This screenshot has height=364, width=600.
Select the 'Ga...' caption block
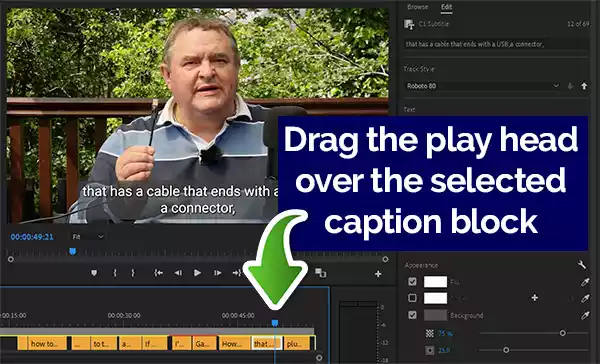pos(205,343)
